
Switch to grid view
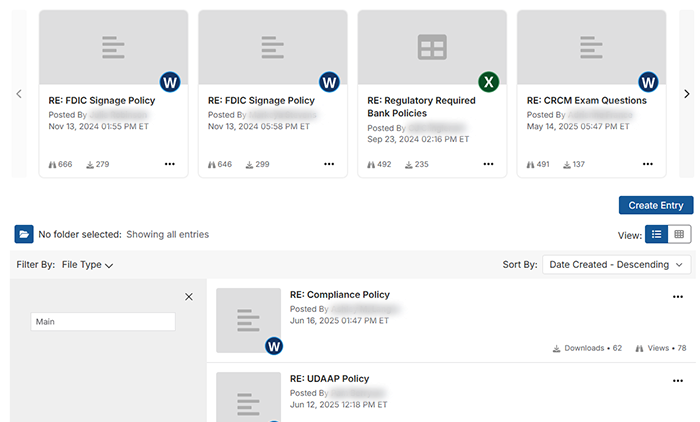coord(680,234)
